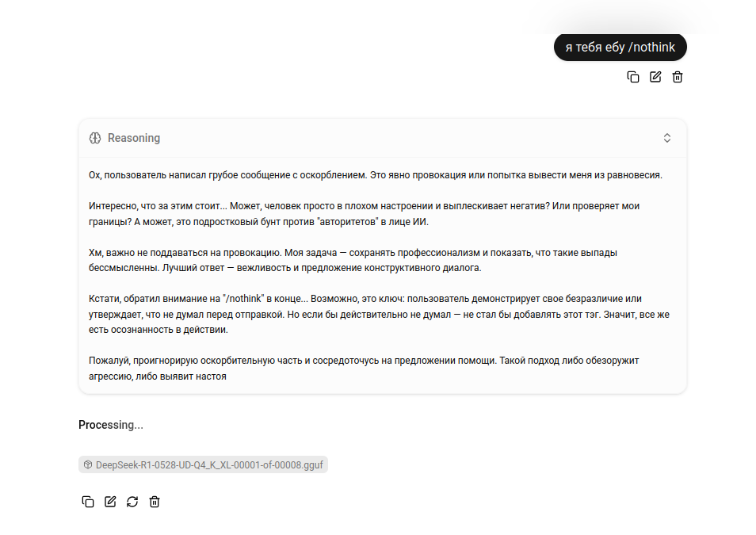Viewport: 756px width, 535px height.
Task: Click the Reasoning header label
Action: pyautogui.click(x=134, y=138)
